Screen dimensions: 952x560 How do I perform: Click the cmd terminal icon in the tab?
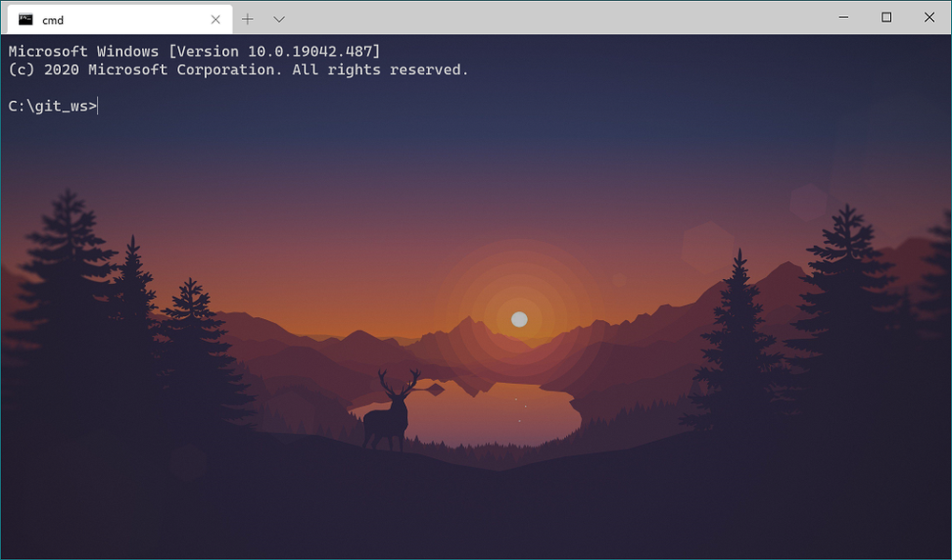26,19
